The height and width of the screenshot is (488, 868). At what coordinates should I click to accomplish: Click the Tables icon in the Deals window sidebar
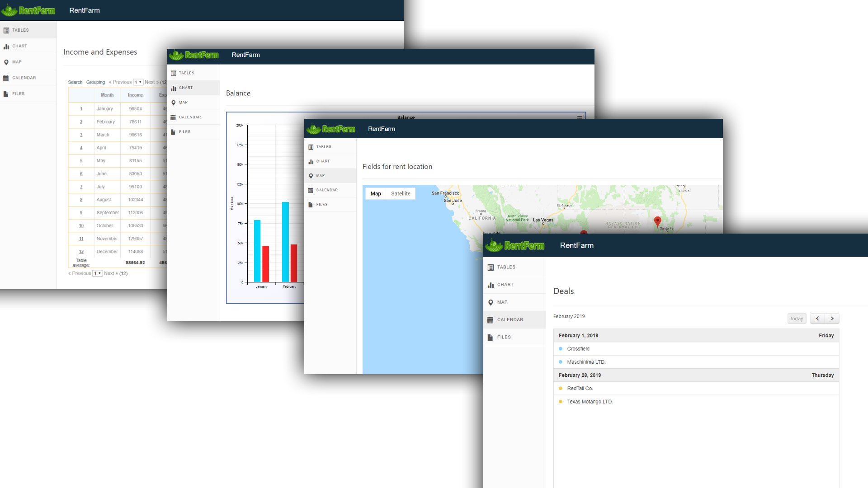[x=491, y=267]
